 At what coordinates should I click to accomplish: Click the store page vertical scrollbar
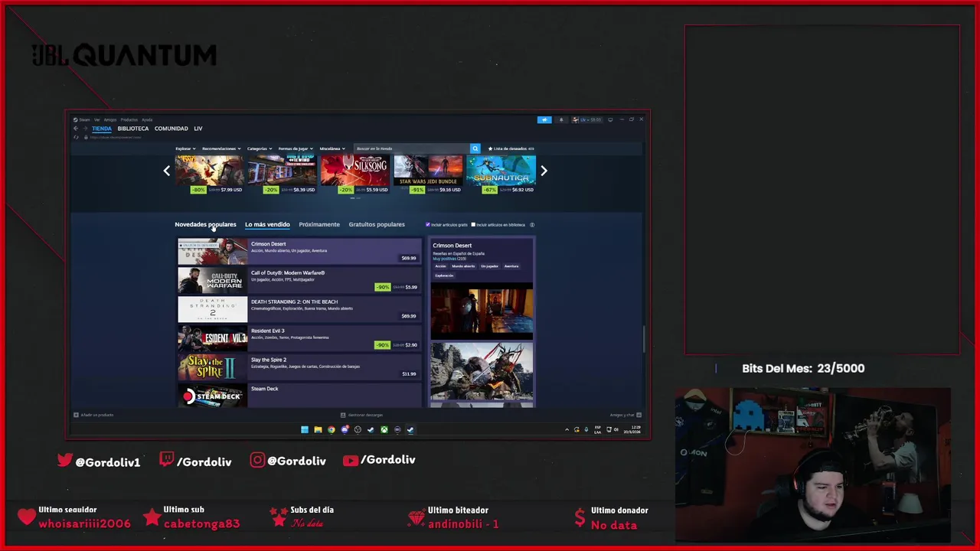click(643, 339)
